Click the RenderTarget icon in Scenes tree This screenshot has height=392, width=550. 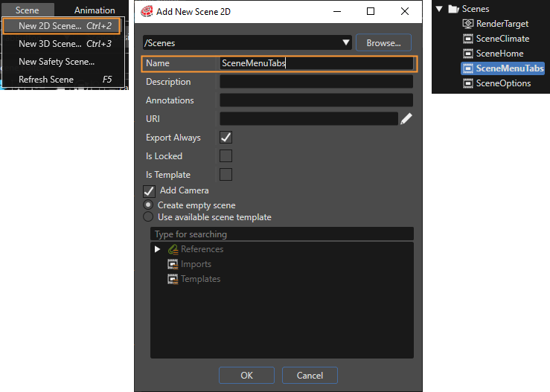[x=468, y=24]
